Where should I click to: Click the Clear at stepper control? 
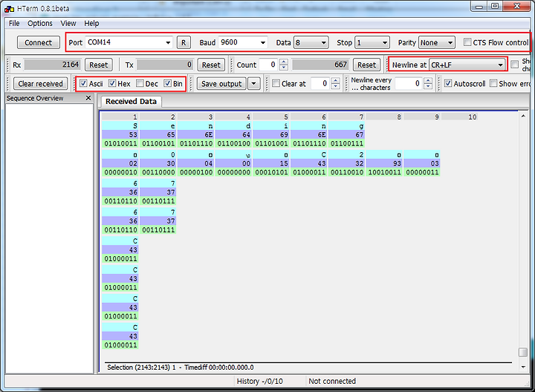(x=336, y=83)
